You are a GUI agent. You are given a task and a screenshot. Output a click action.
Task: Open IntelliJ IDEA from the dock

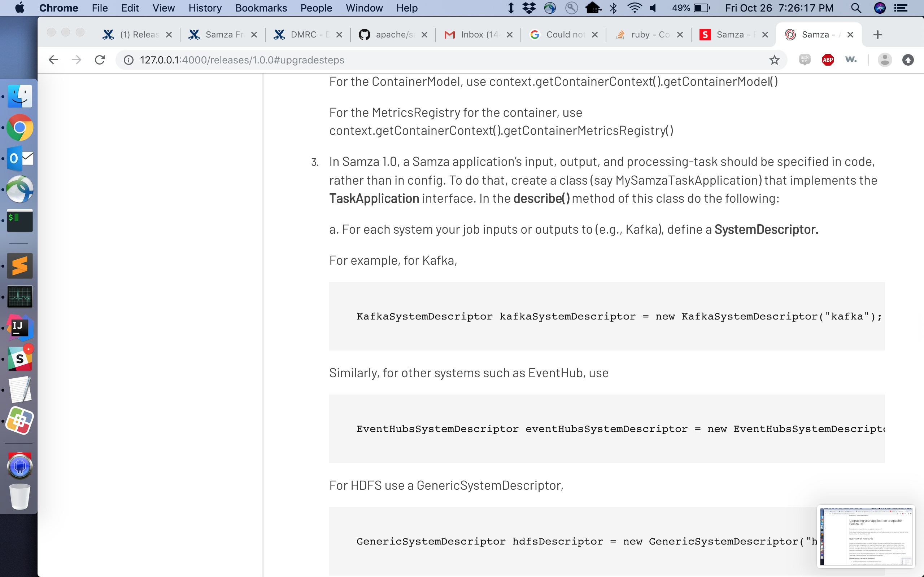click(x=20, y=328)
